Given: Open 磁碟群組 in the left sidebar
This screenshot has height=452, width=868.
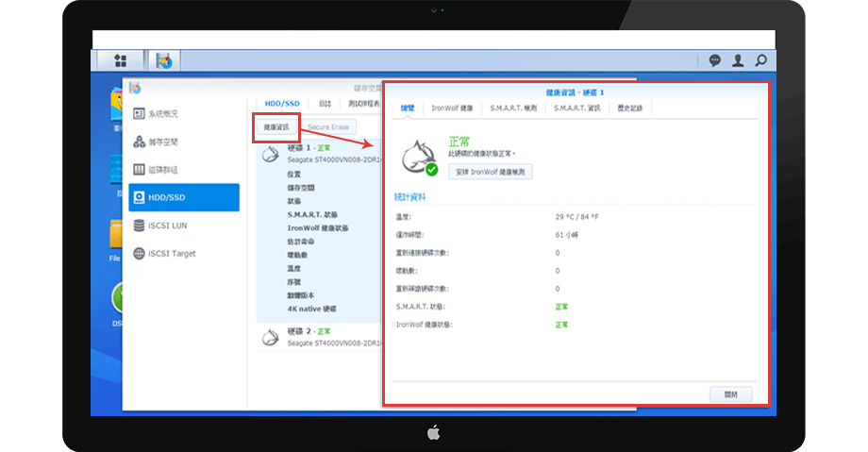Looking at the screenshot, I should click(x=156, y=170).
